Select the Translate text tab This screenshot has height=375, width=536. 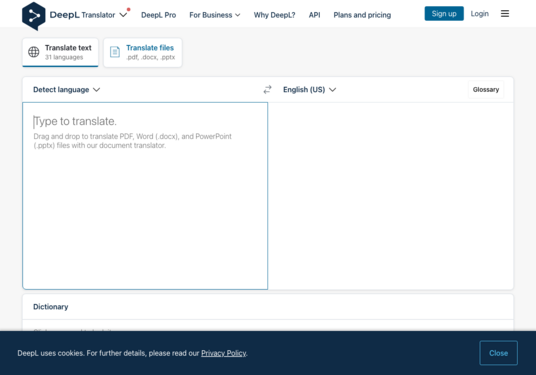coord(61,52)
